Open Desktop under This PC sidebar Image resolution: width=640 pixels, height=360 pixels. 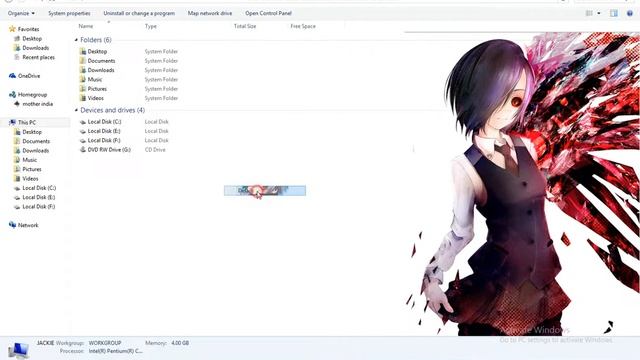point(32,132)
